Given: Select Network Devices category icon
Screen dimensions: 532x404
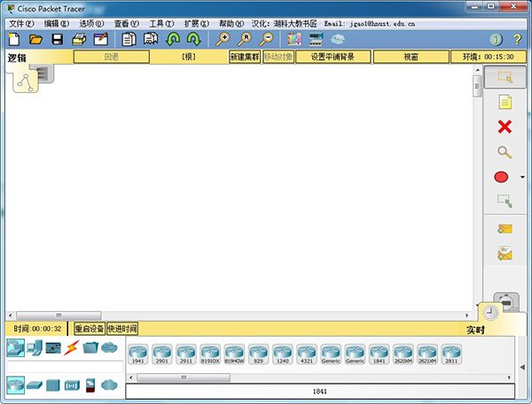Looking at the screenshot, I should [x=16, y=348].
